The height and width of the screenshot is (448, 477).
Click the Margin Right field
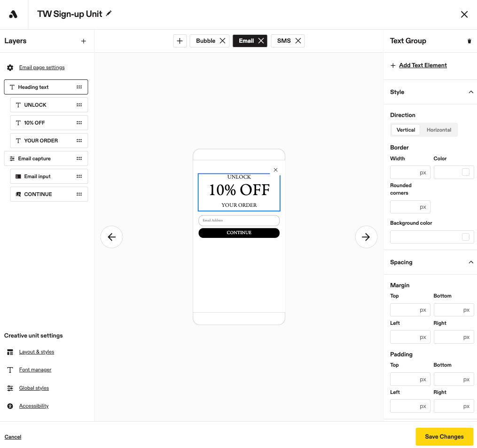tap(454, 337)
